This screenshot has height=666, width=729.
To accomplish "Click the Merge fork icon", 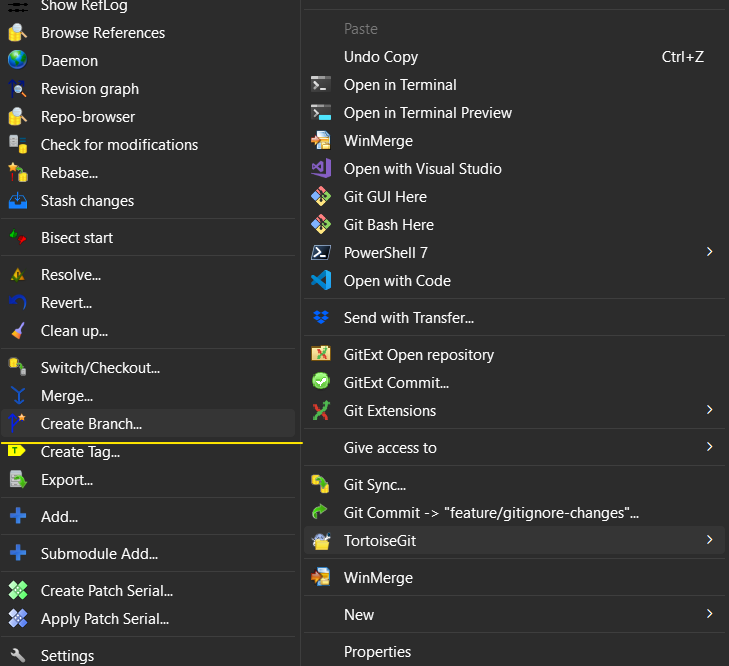I will [18, 395].
